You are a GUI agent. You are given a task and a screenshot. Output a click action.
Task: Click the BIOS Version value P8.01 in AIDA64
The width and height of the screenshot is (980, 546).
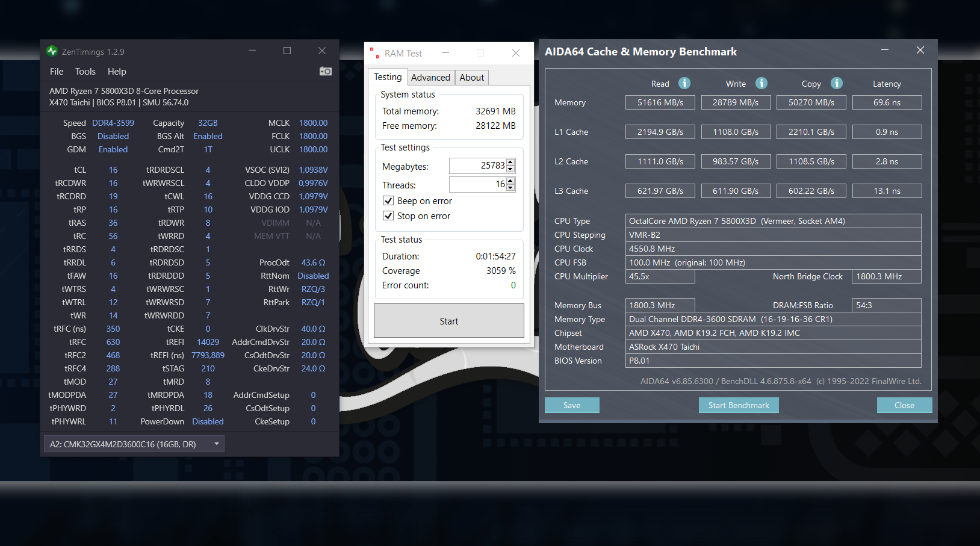774,361
